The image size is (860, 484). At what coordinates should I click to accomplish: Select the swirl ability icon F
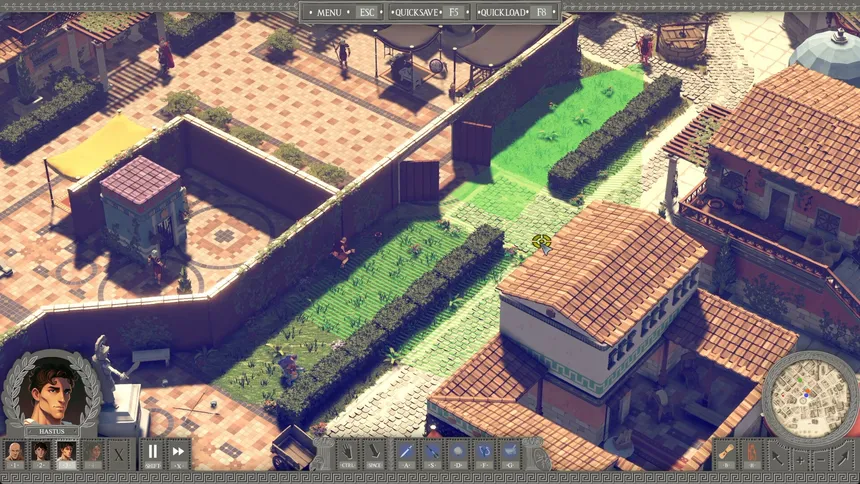coord(484,454)
